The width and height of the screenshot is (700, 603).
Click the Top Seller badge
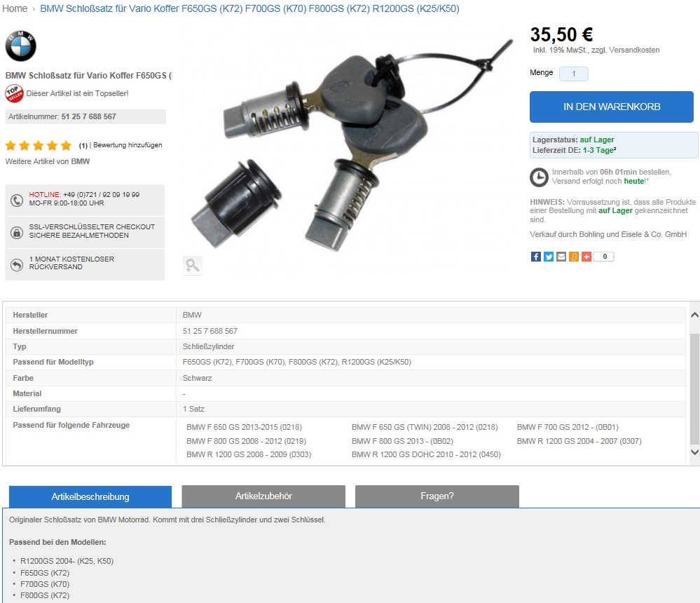(14, 93)
